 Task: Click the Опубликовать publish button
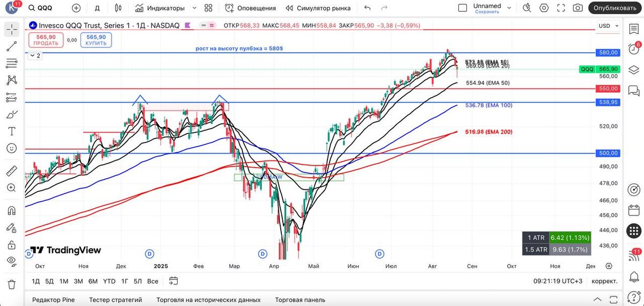(x=614, y=8)
